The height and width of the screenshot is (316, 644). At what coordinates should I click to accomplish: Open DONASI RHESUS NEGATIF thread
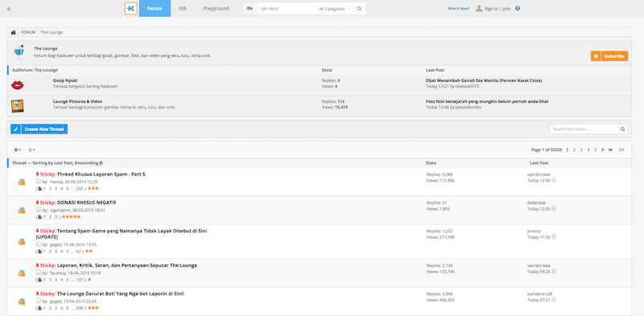point(87,203)
